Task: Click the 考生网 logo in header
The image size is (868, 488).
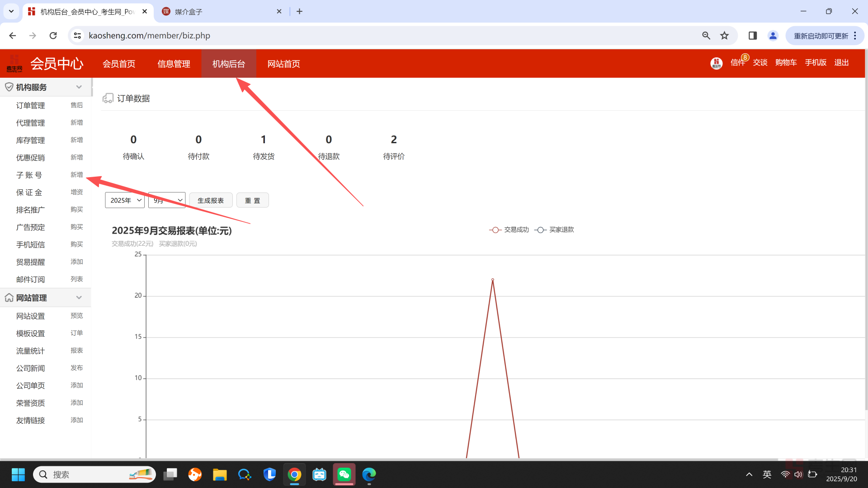Action: coord(14,64)
